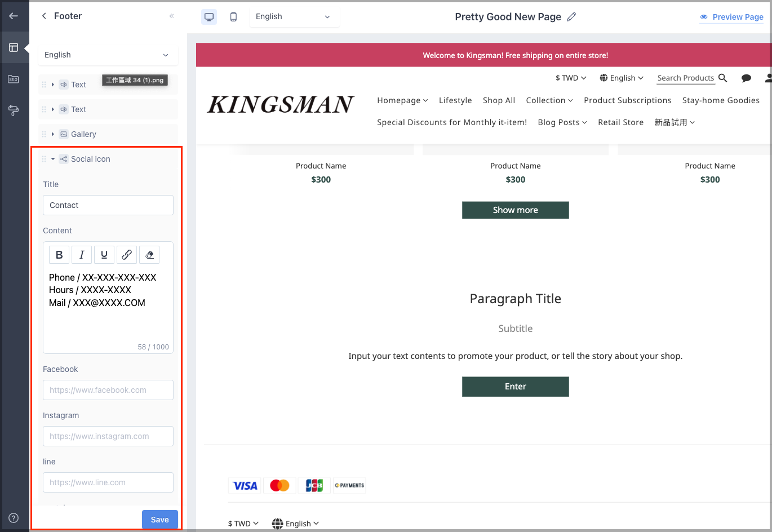Click the line URL field

click(x=108, y=482)
